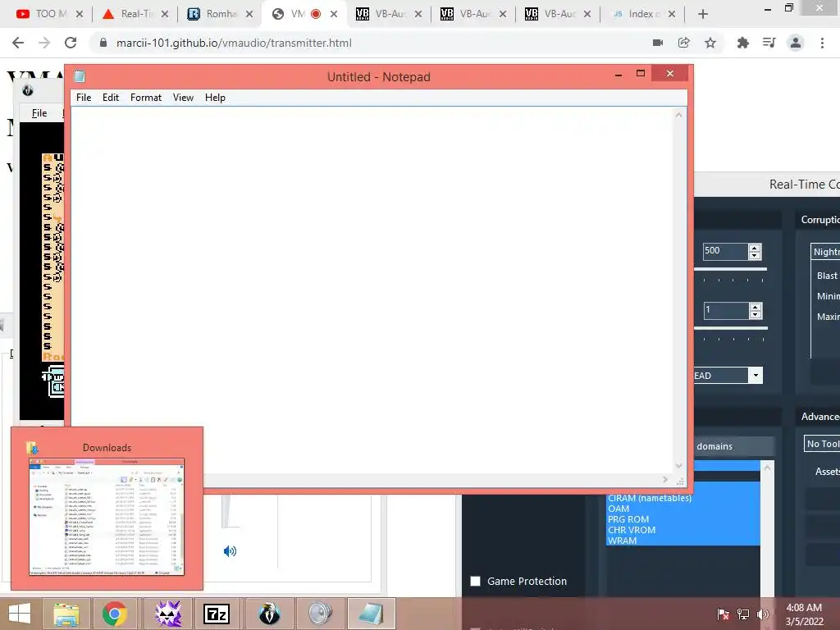Bookmark this page with the star
The height and width of the screenshot is (630, 840).
click(710, 43)
